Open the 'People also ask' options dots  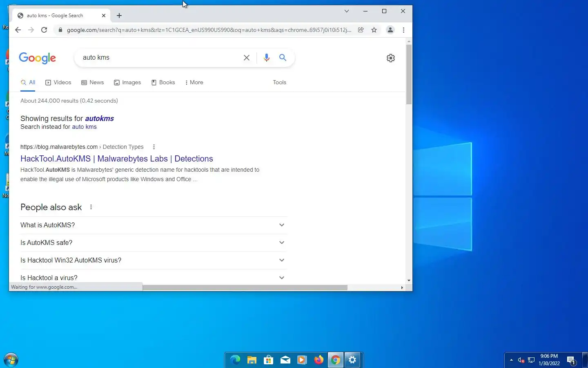[91, 207]
